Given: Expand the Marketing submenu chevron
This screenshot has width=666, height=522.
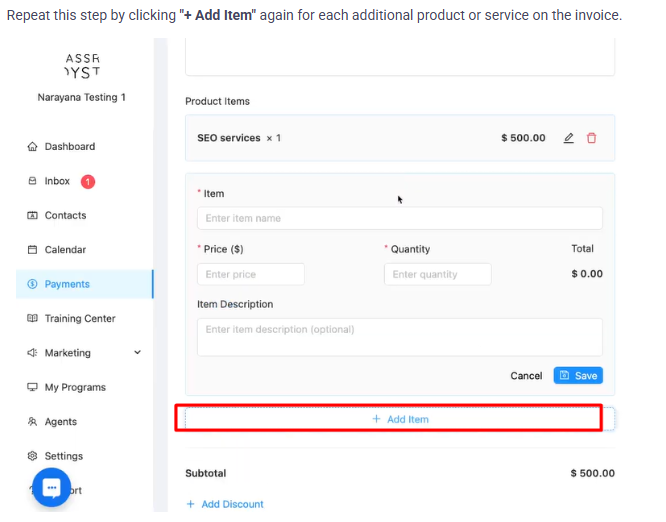Looking at the screenshot, I should [x=138, y=353].
